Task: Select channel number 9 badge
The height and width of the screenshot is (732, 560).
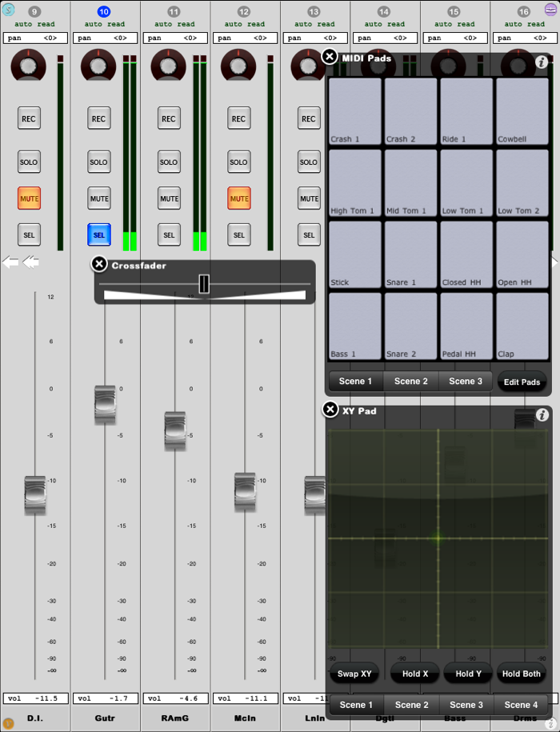Action: [34, 12]
